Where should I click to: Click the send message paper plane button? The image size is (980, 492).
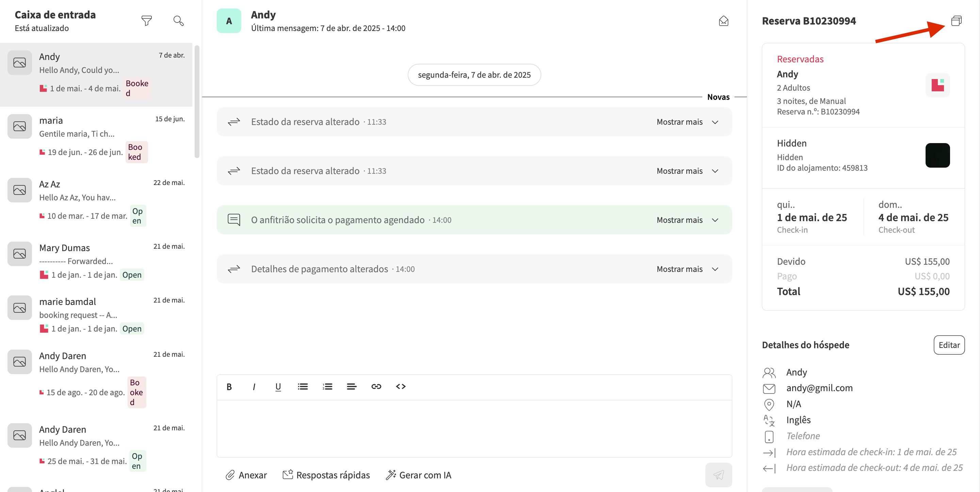[718, 475]
